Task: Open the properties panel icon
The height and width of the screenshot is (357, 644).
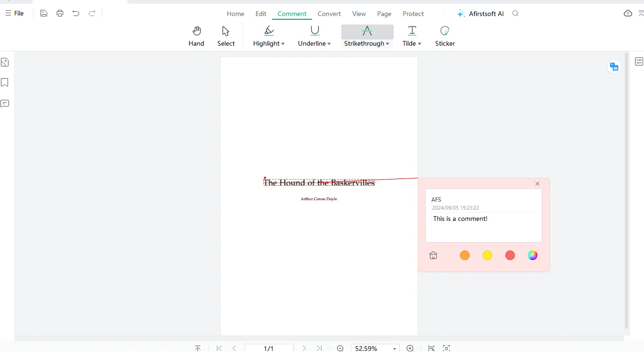Action: pos(639,62)
